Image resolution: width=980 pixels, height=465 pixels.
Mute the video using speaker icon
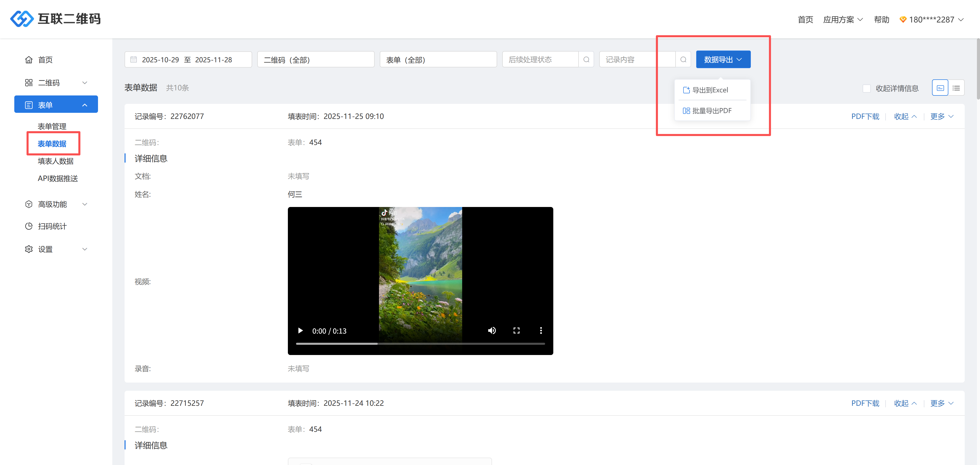point(492,330)
